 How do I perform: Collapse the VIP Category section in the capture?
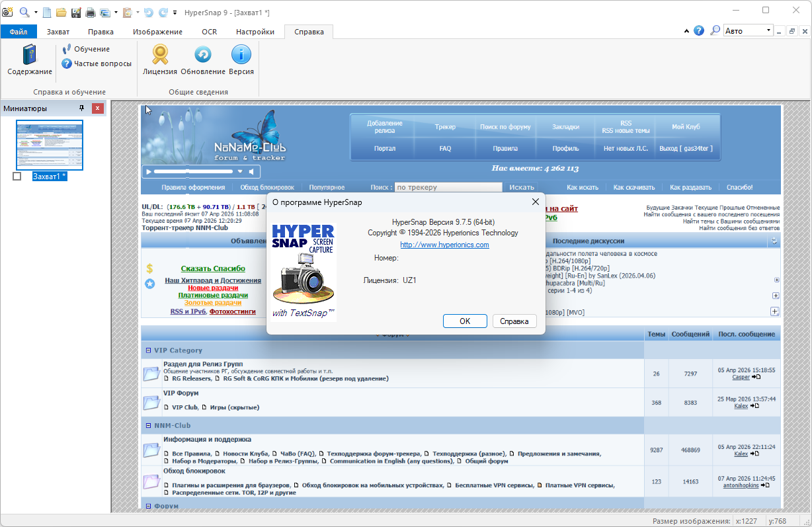[149, 350]
